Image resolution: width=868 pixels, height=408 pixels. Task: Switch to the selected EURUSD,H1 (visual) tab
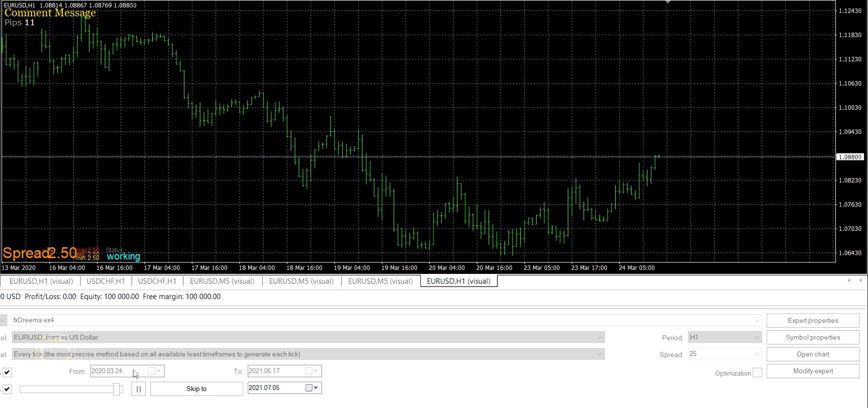tap(458, 281)
